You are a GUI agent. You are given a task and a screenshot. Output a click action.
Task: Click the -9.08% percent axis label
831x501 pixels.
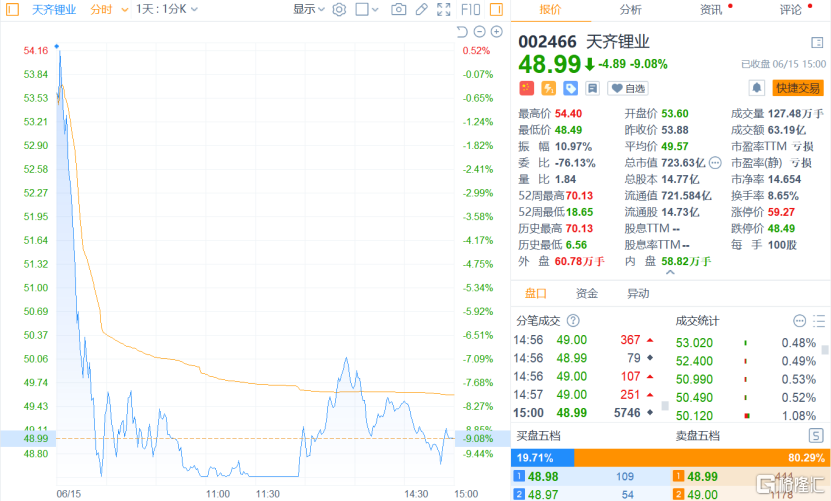(x=478, y=438)
